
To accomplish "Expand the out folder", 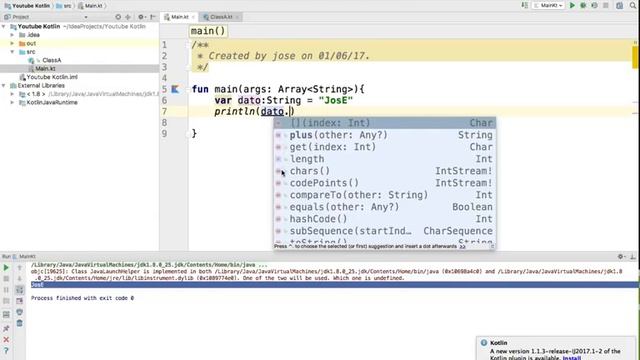I will (12, 43).
